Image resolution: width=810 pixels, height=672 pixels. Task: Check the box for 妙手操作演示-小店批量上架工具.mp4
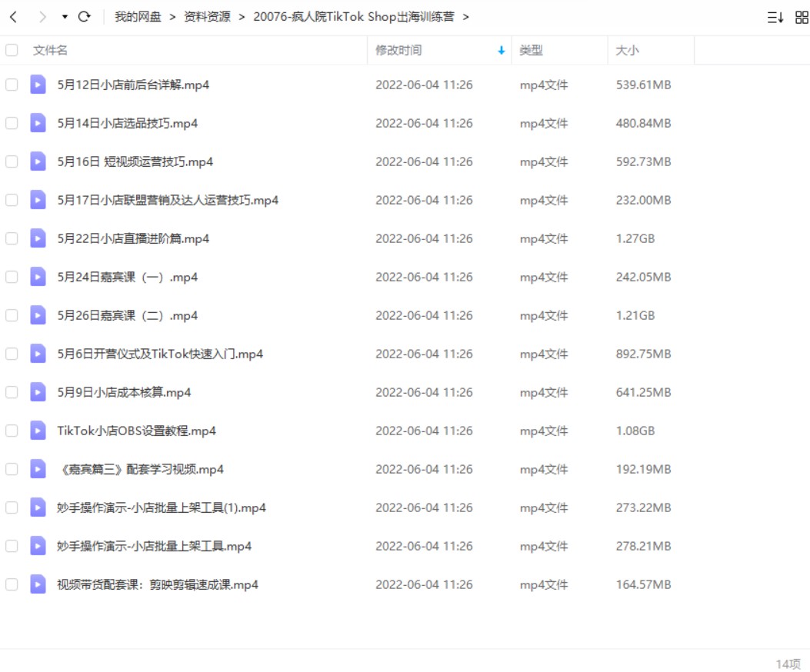[12, 546]
